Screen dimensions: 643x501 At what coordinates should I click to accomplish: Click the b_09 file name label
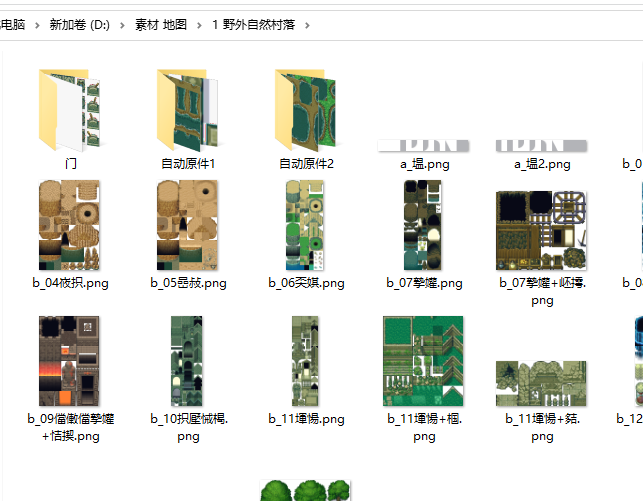pos(71,427)
